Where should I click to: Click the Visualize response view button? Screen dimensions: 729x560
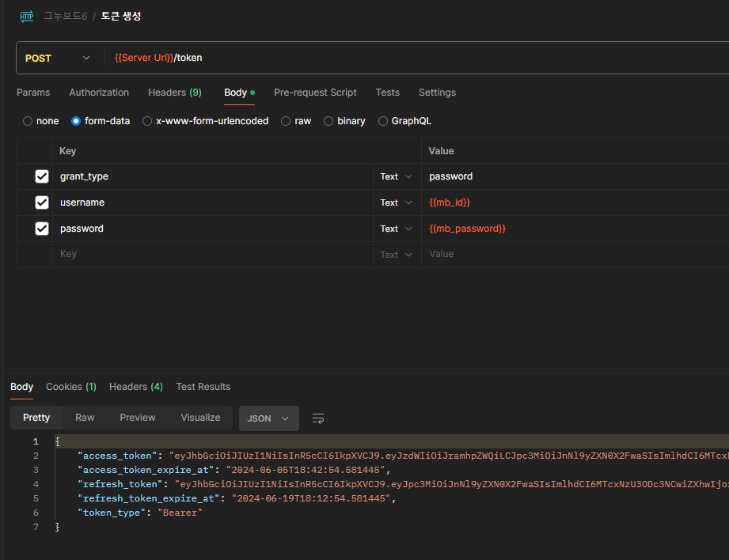point(200,418)
